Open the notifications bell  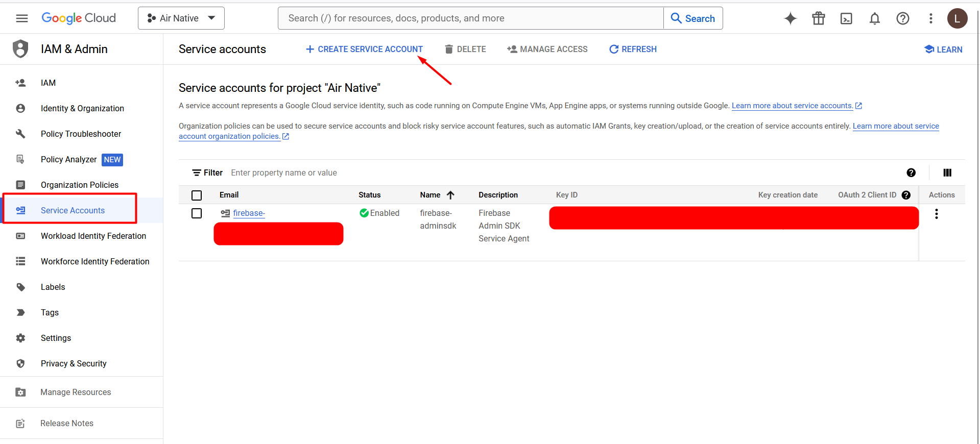pyautogui.click(x=875, y=18)
